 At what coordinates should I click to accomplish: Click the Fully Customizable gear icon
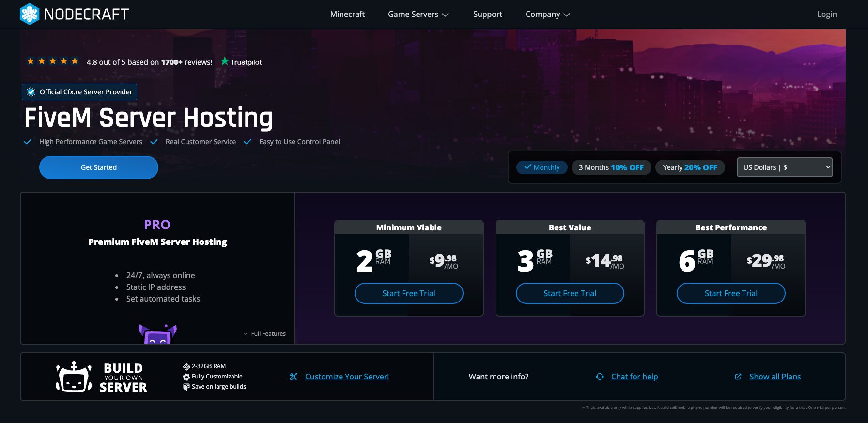(186, 377)
